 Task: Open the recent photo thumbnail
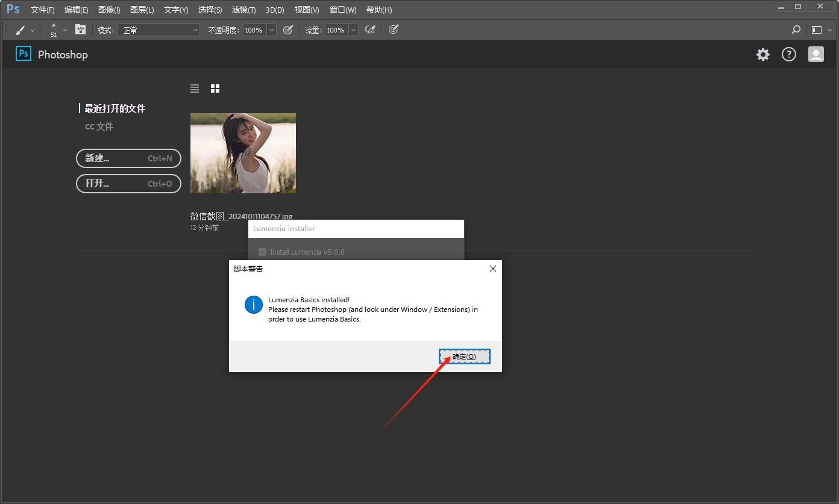click(x=243, y=153)
